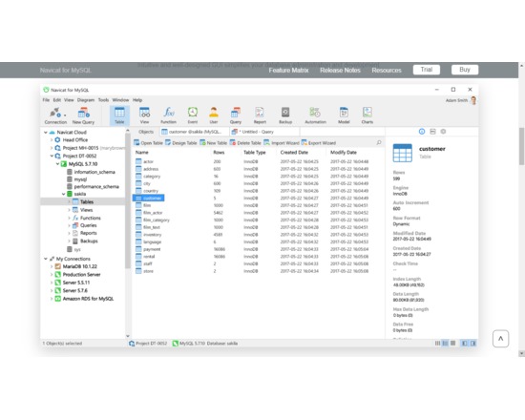Image resolution: width=525 pixels, height=420 pixels.
Task: Switch to ER diagram view icon
Action: [x=452, y=344]
